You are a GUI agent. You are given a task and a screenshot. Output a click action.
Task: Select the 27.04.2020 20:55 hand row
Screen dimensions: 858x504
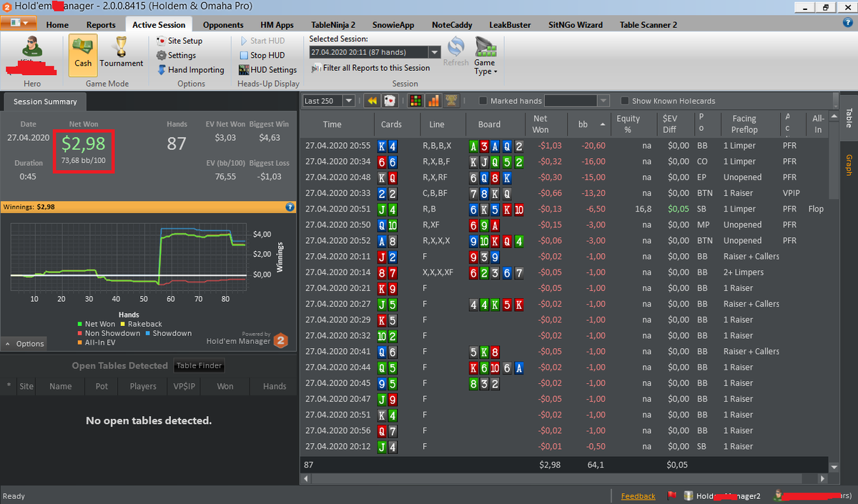point(565,145)
